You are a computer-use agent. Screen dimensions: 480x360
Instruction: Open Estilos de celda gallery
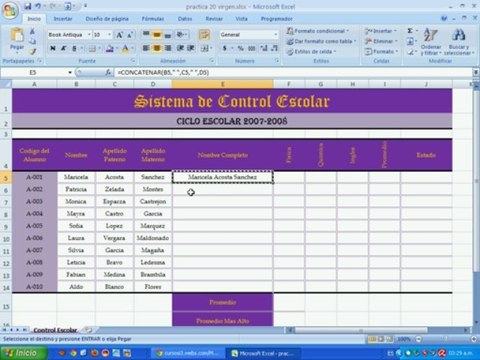click(x=311, y=52)
